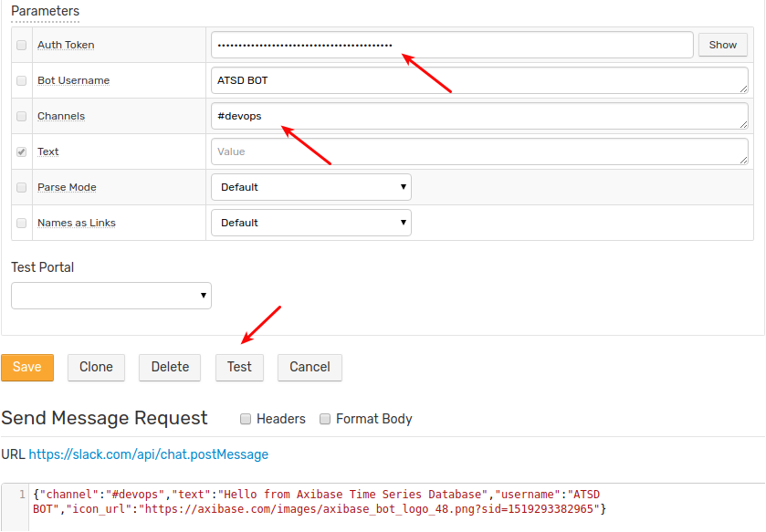Check the Channels parameter checkbox
Viewport: 766px width, 532px height.
click(22, 116)
